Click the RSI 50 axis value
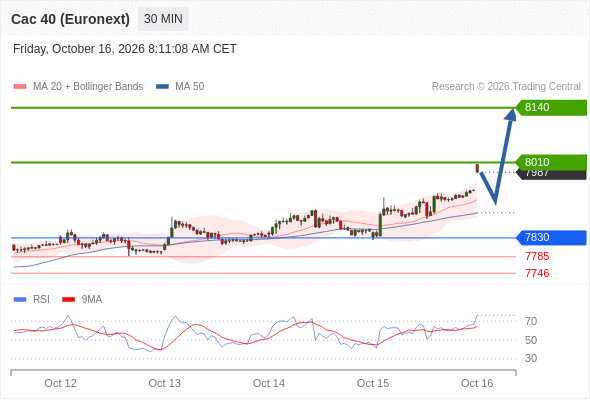The width and height of the screenshot is (590, 400). click(531, 340)
